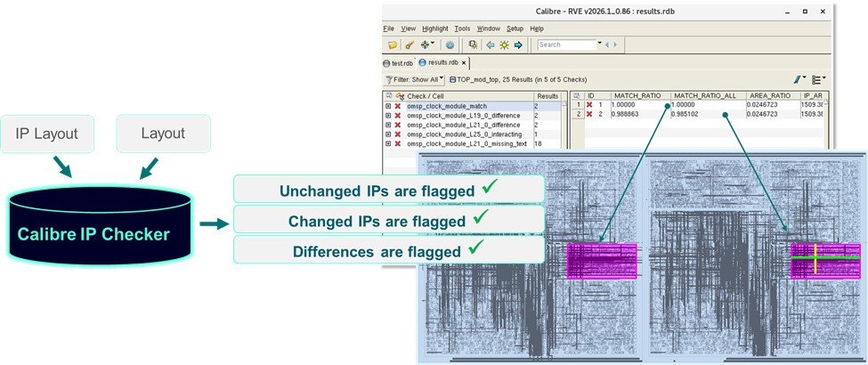This screenshot has width=868, height=365.
Task: Click the open database folder icon
Action: pos(393,45)
